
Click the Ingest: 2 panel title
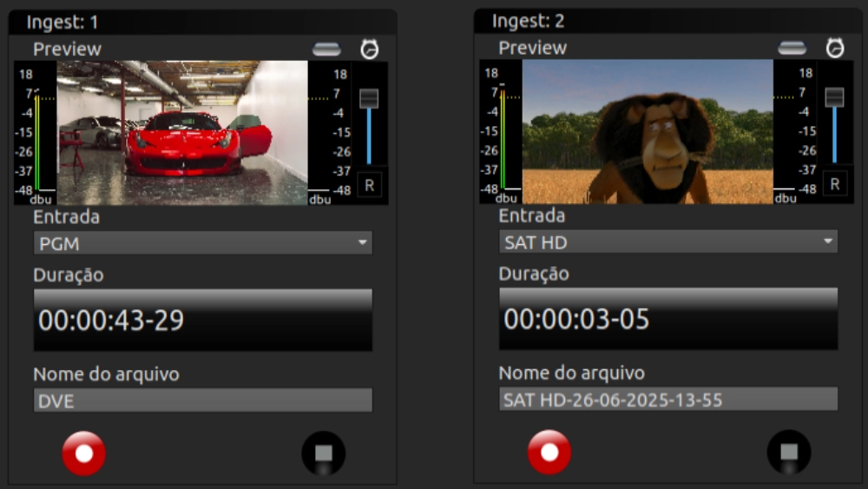pos(528,21)
